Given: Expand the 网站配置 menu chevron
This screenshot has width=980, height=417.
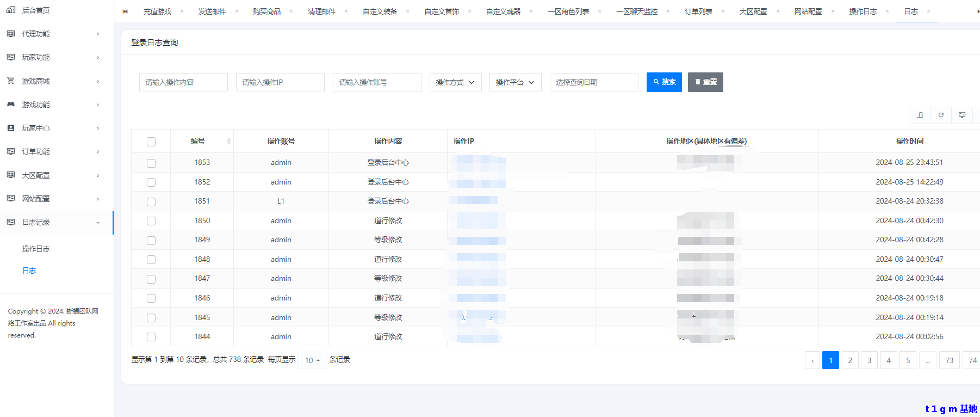Looking at the screenshot, I should pyautogui.click(x=98, y=199).
